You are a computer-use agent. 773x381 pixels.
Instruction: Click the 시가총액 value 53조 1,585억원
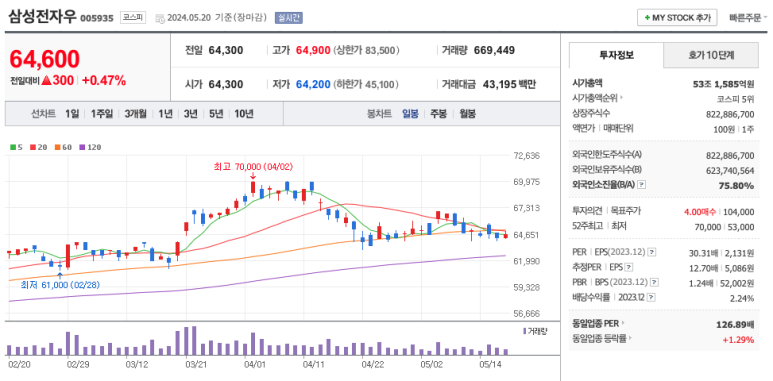pos(723,84)
